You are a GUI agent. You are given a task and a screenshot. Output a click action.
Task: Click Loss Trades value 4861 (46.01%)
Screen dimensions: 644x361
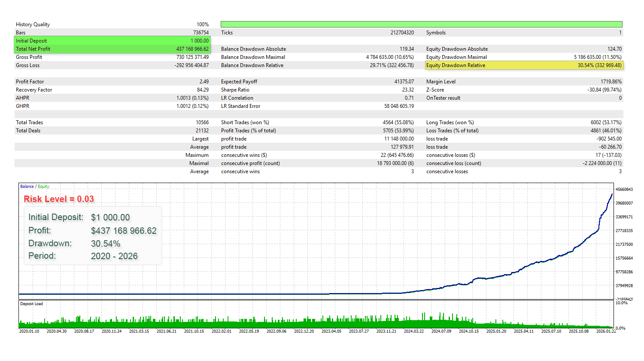[606, 131]
